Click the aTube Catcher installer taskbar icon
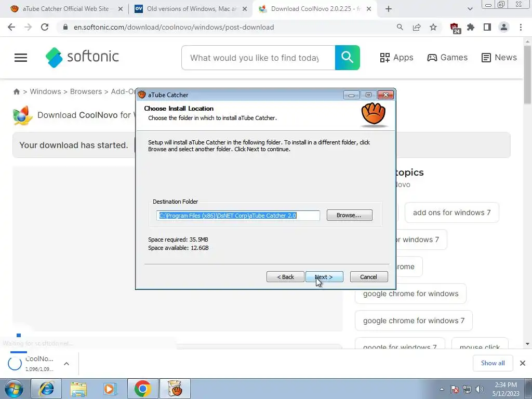Screen dimensions: 532x399 tap(175, 389)
